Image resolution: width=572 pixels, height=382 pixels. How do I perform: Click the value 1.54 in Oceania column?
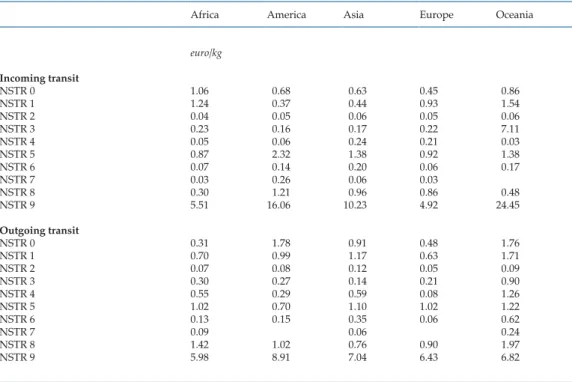tap(510, 104)
